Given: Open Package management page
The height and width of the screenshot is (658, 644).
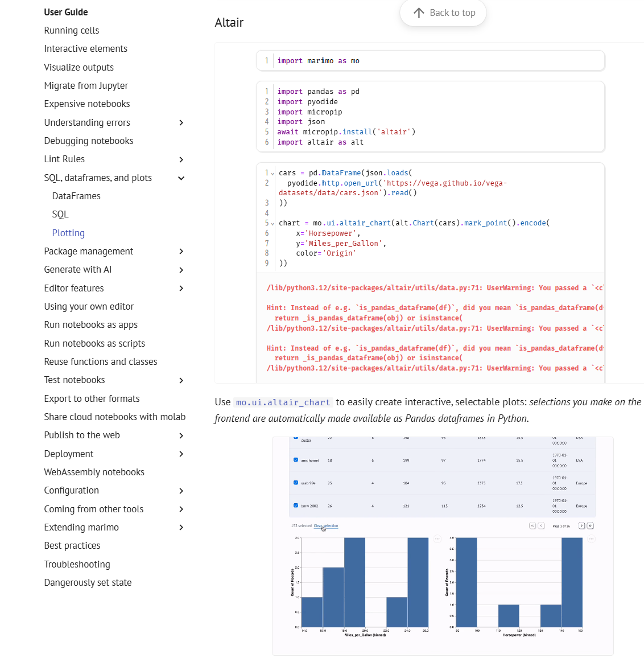Looking at the screenshot, I should (89, 252).
